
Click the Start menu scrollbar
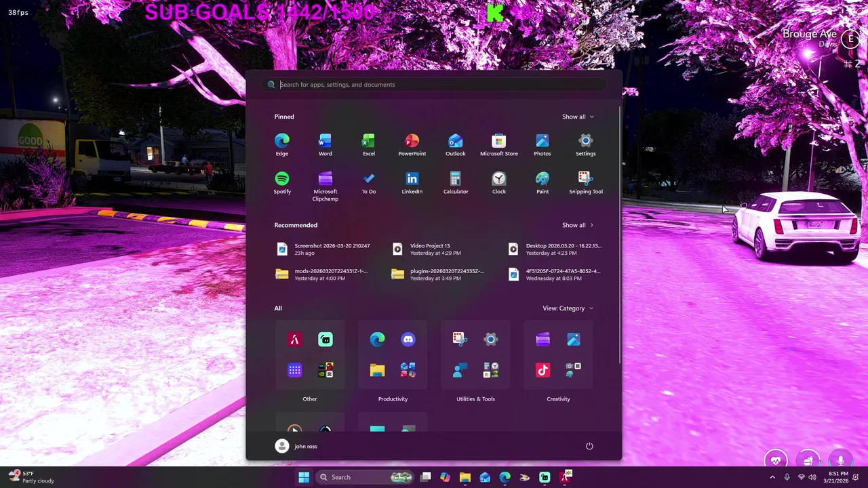tap(620, 234)
